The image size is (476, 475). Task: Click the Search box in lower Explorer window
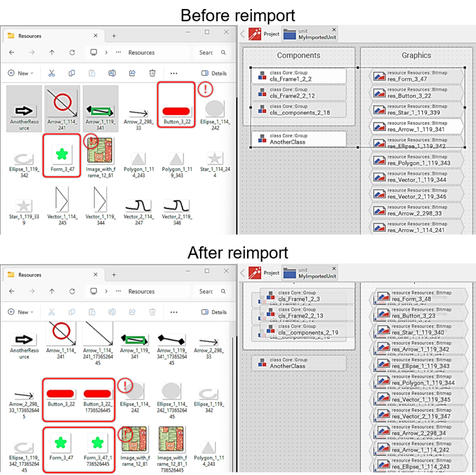pos(212,291)
